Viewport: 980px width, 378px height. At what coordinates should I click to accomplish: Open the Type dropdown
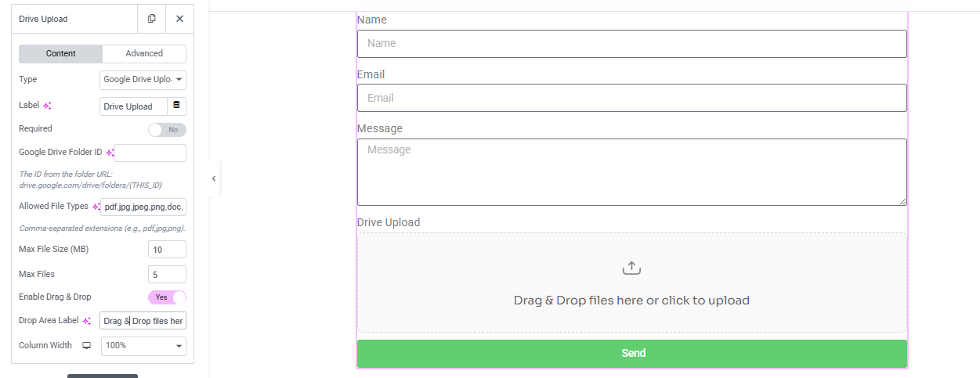(143, 80)
